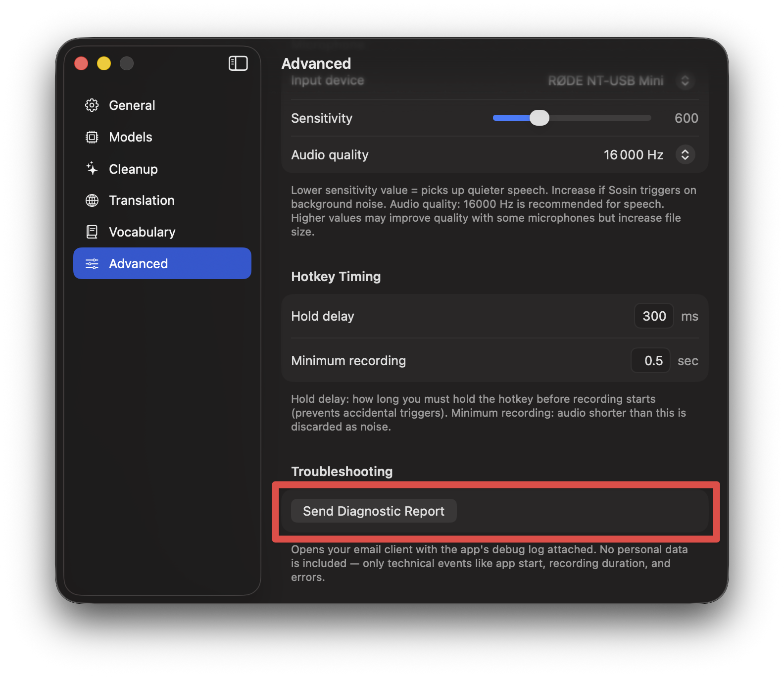The height and width of the screenshot is (677, 784).
Task: Toggle the sidebar visibility icon
Action: tap(238, 63)
